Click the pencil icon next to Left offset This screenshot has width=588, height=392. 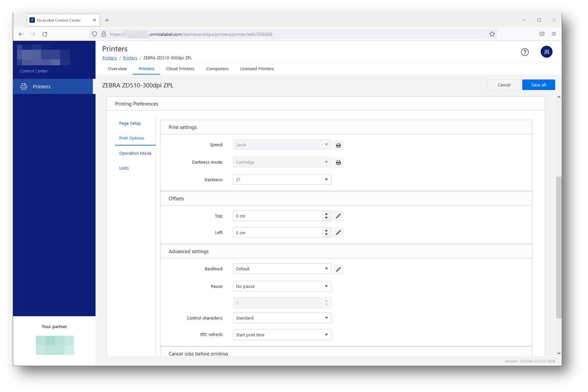pyautogui.click(x=338, y=232)
